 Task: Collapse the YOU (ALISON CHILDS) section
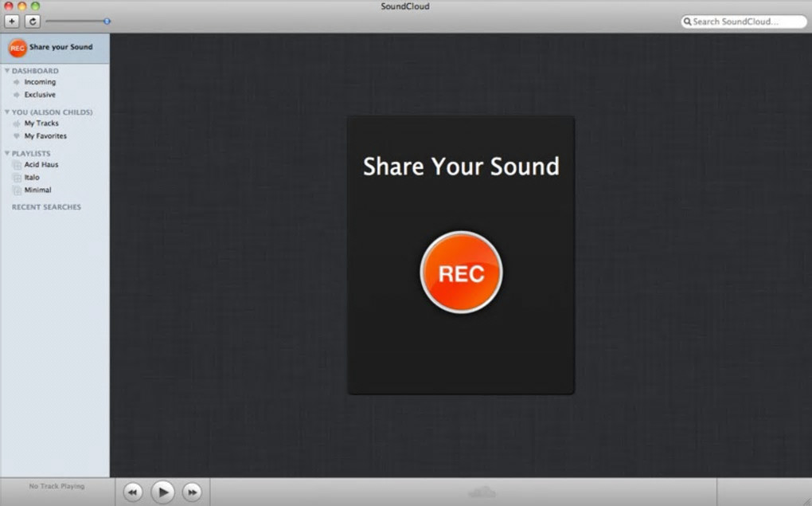pyautogui.click(x=7, y=112)
